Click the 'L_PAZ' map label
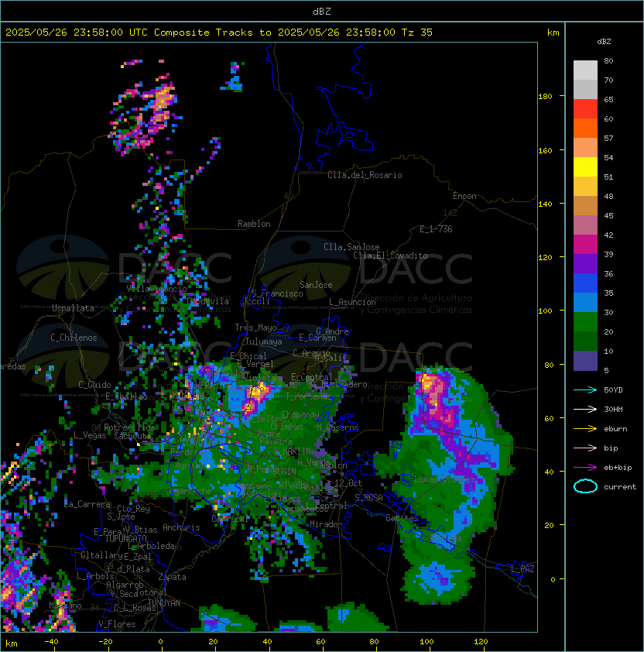 pyautogui.click(x=522, y=569)
